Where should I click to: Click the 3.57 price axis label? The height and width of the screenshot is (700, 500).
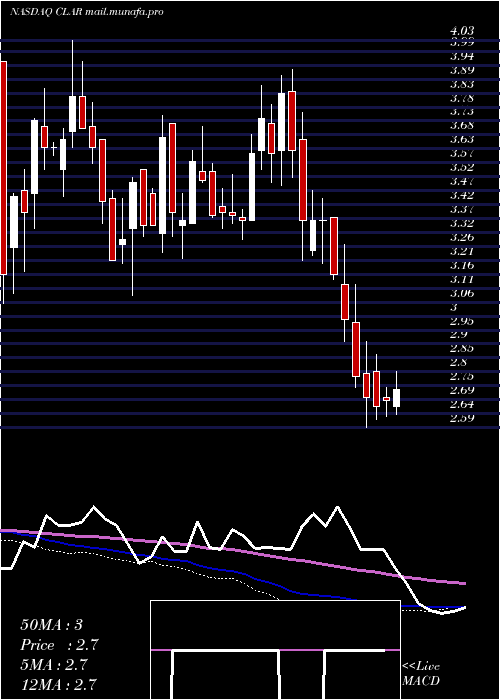click(x=462, y=153)
